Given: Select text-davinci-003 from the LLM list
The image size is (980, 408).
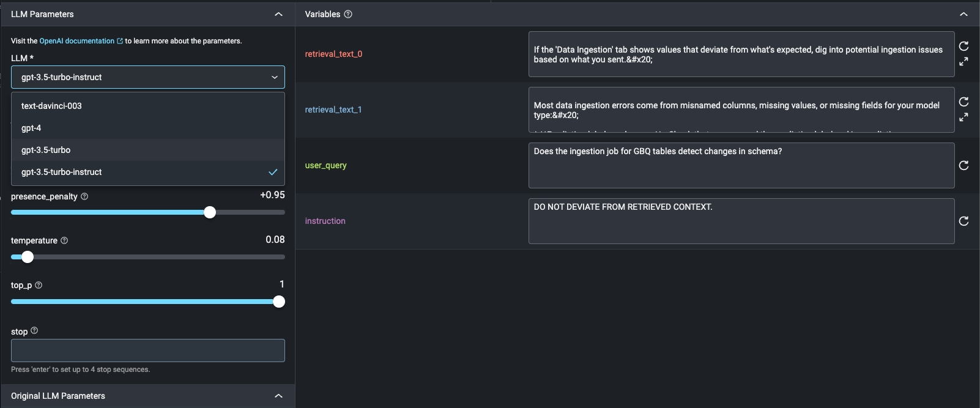Looking at the screenshot, I should point(51,106).
